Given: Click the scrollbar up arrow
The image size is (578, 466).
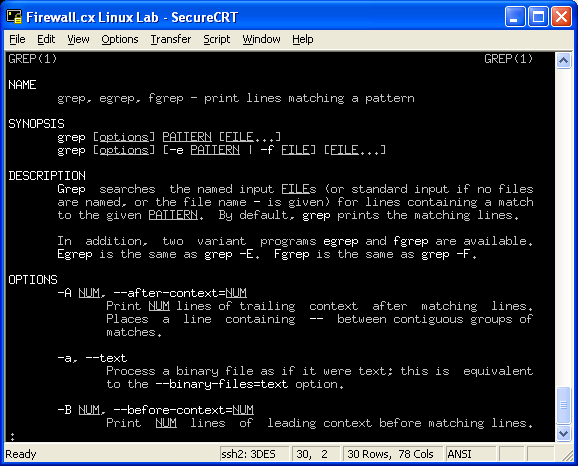Looking at the screenshot, I should (563, 60).
